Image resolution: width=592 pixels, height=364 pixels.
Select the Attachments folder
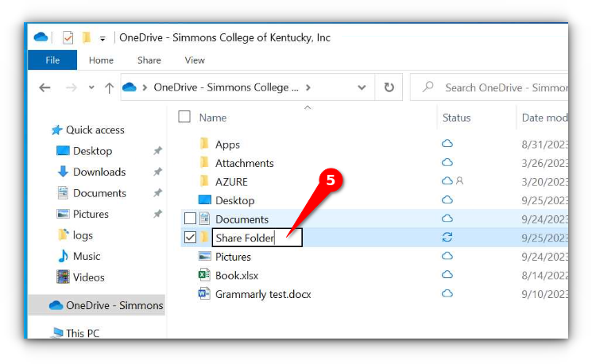click(244, 163)
